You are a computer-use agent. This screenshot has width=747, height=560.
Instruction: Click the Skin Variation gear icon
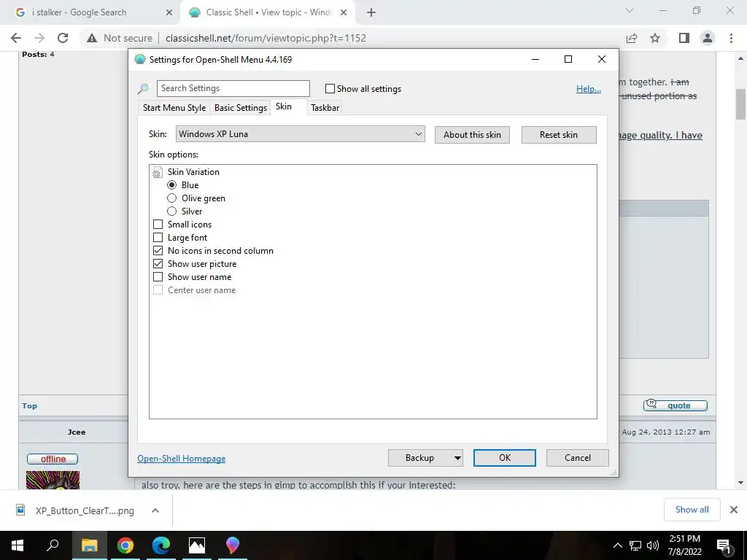coord(158,172)
